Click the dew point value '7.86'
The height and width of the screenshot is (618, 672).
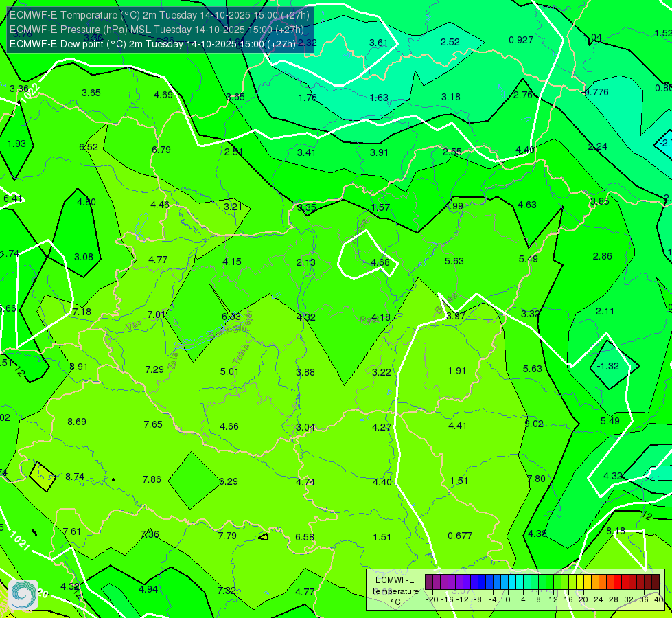coord(152,479)
